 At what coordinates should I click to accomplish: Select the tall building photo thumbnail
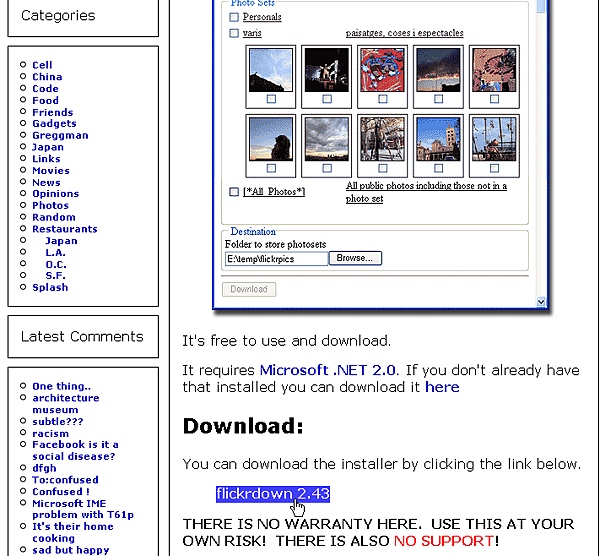[x=438, y=139]
